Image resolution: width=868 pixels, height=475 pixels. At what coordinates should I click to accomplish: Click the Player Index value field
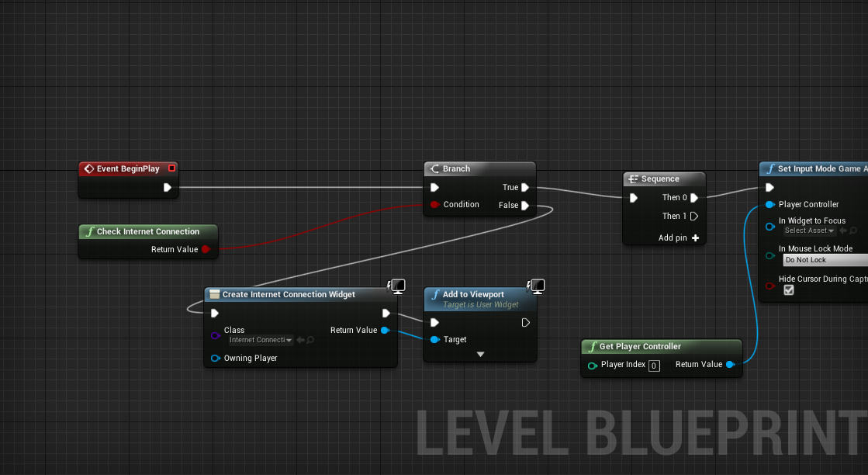654,366
